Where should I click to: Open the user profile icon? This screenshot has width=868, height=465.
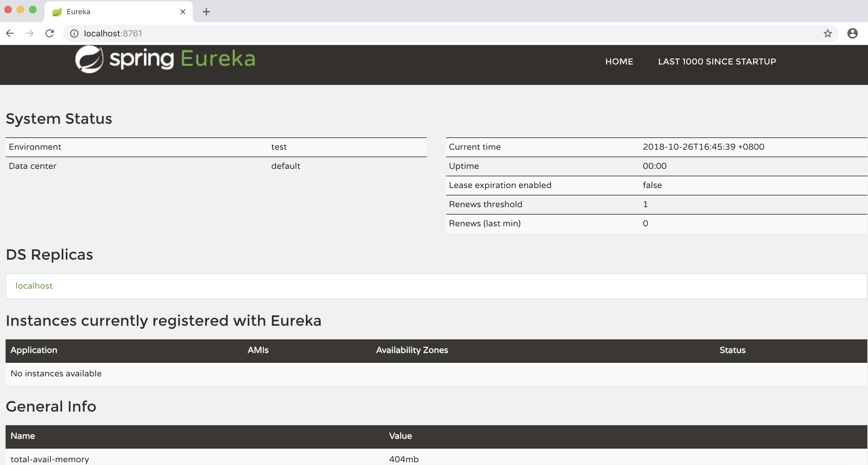pyautogui.click(x=852, y=33)
